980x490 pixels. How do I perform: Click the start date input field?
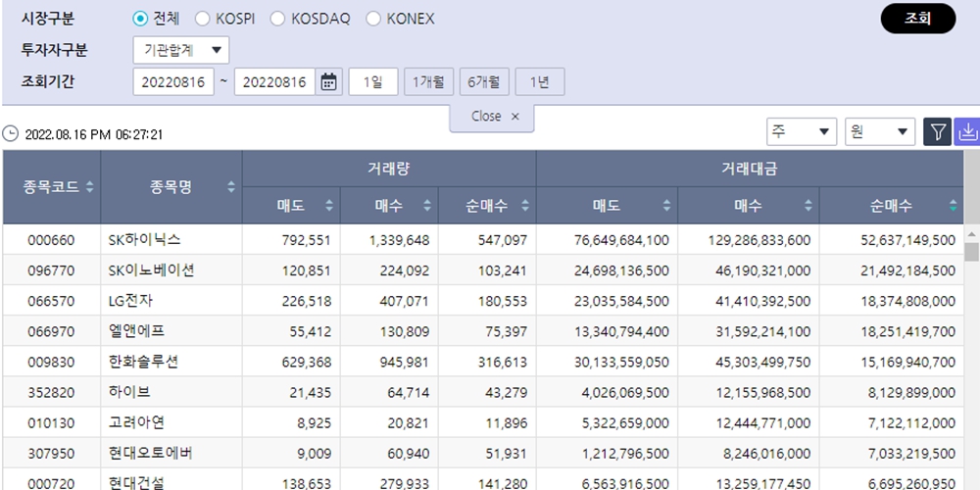pyautogui.click(x=173, y=82)
